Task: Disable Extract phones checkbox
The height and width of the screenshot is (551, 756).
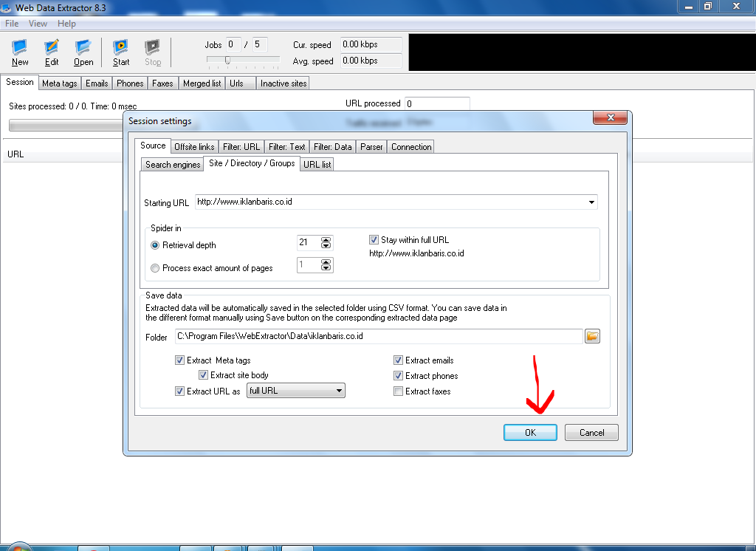Action: (x=398, y=375)
